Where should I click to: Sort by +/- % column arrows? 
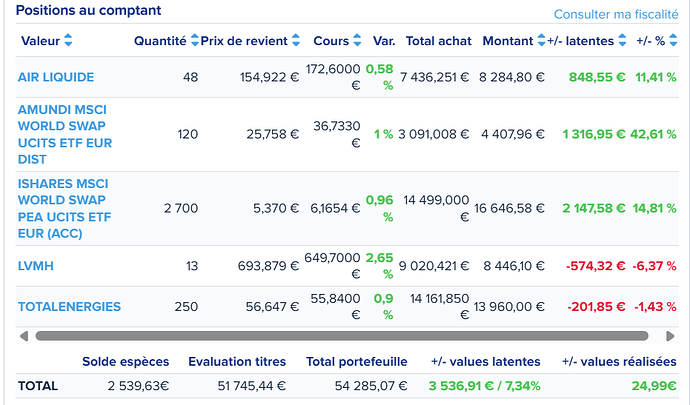coord(673,41)
